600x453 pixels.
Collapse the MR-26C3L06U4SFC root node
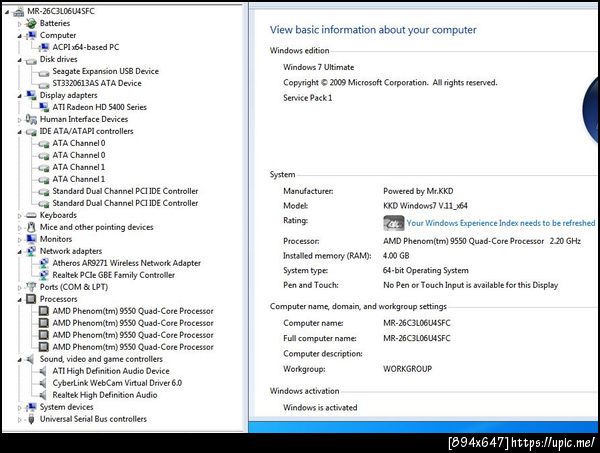pyautogui.click(x=7, y=12)
